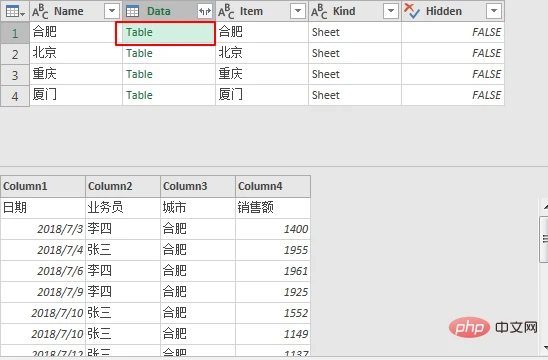This screenshot has width=548, height=360.
Task: Click the Data column table type icon
Action: [132, 11]
